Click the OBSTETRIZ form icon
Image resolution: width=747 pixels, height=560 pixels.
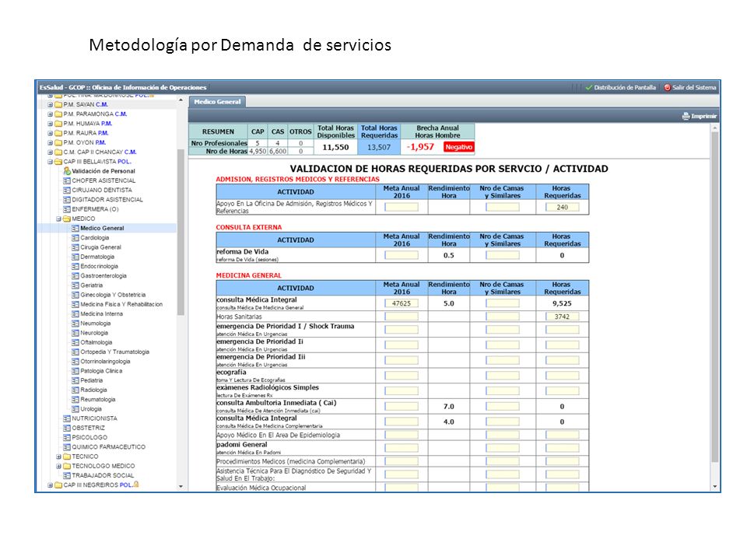click(x=67, y=428)
